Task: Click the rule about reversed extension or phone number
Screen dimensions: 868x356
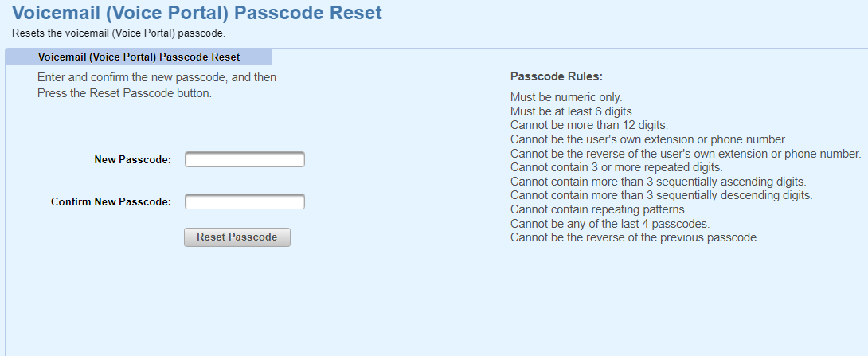Action: 685,154
